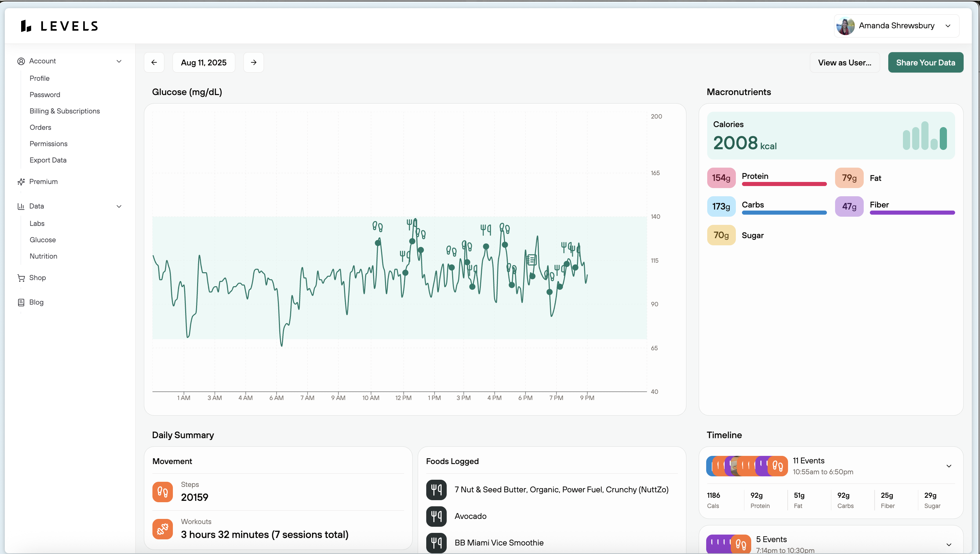This screenshot has height=554, width=980.
Task: Open the Amanda Shrewsbury user dropdown
Action: (896, 26)
